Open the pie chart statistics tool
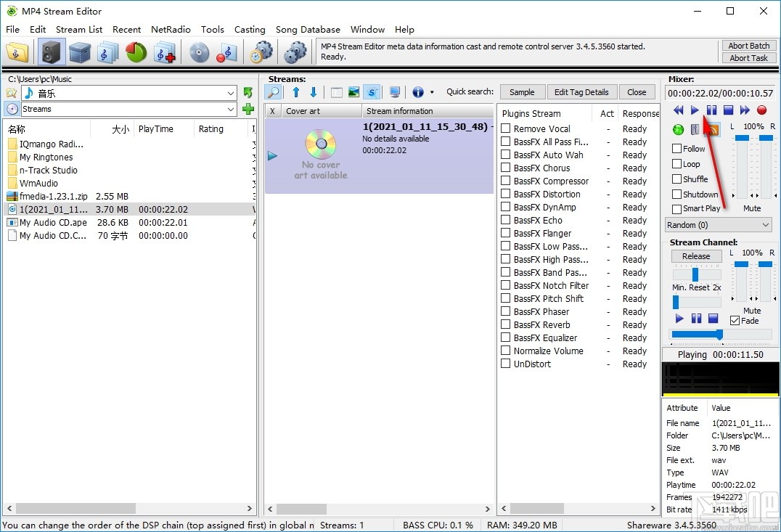 click(x=135, y=52)
